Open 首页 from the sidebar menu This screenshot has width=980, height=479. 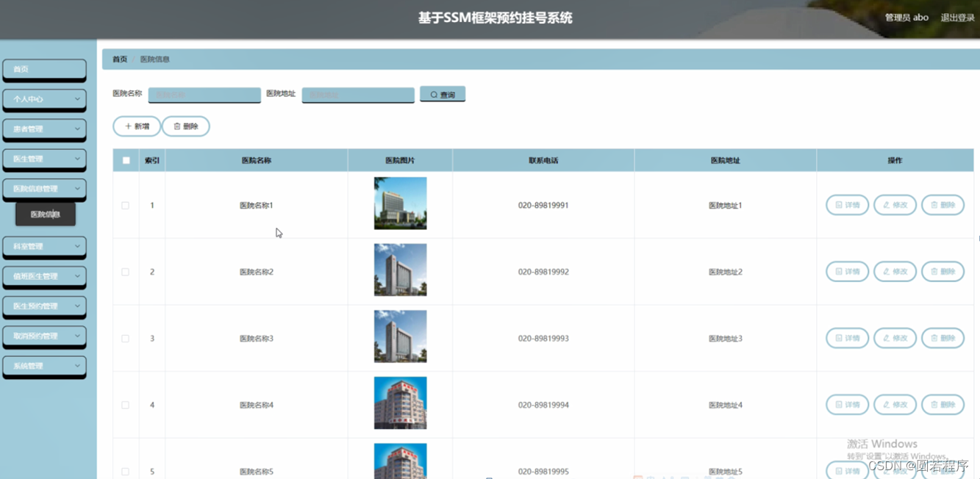click(x=44, y=69)
